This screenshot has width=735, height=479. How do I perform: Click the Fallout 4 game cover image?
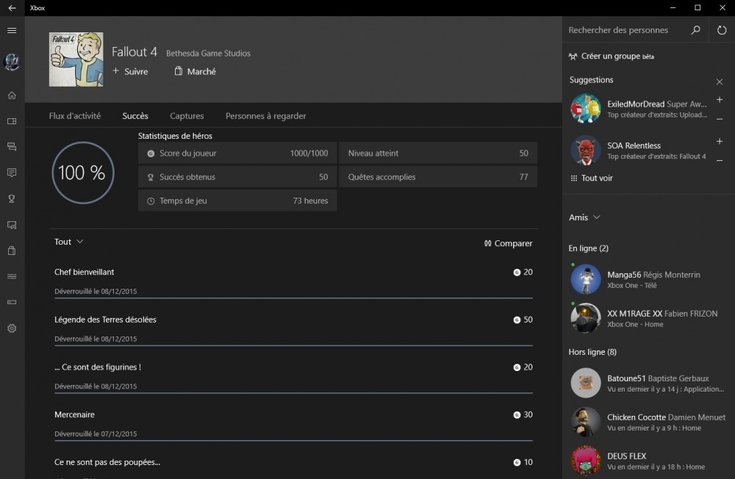76,60
